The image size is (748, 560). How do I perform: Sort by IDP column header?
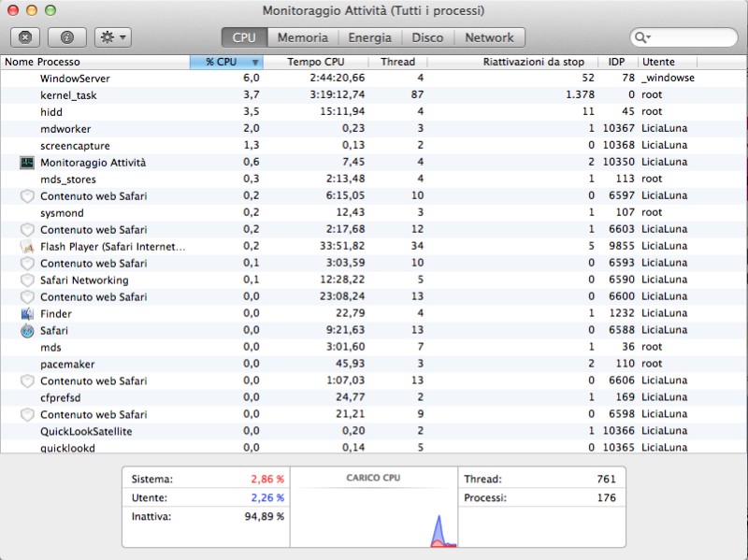pyautogui.click(x=617, y=62)
